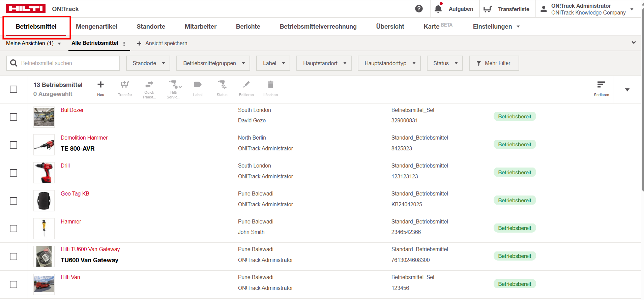The height and width of the screenshot is (300, 644).
Task: Open notifications bell icon
Action: pyautogui.click(x=438, y=8)
